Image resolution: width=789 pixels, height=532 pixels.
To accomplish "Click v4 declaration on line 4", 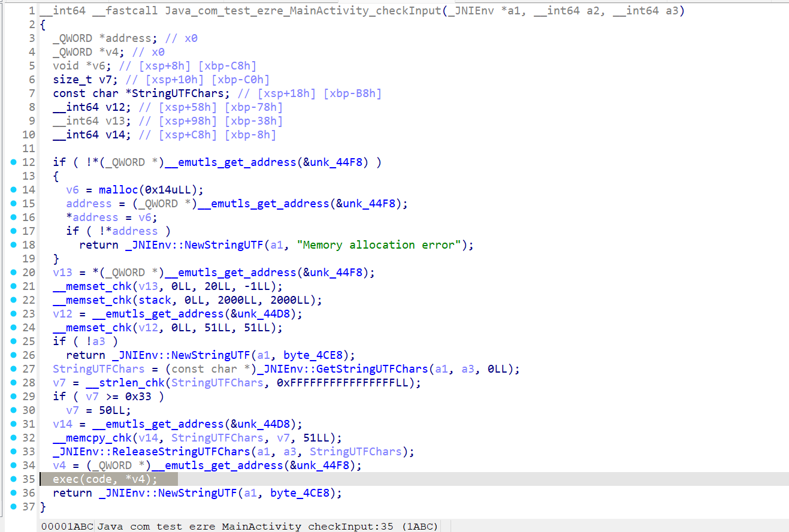I will 112,52.
